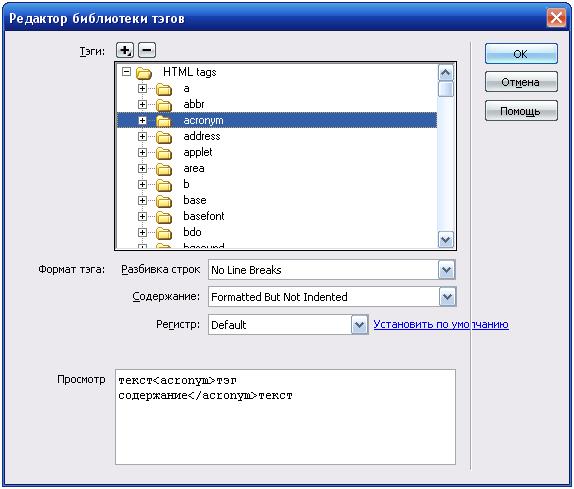574x489 pixels.
Task: Click the add tag plus button
Action: click(x=125, y=50)
